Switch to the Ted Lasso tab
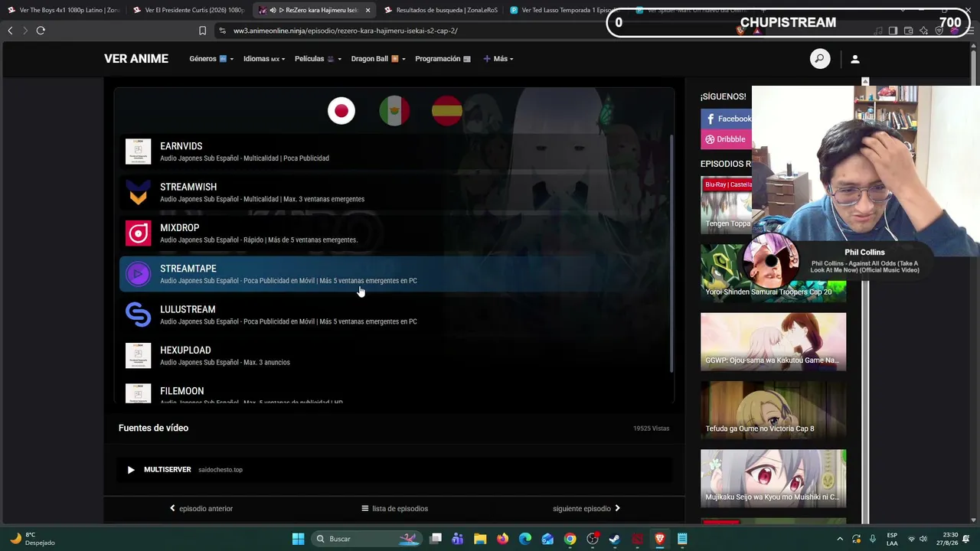Viewport: 980px width, 551px height. [x=565, y=10]
